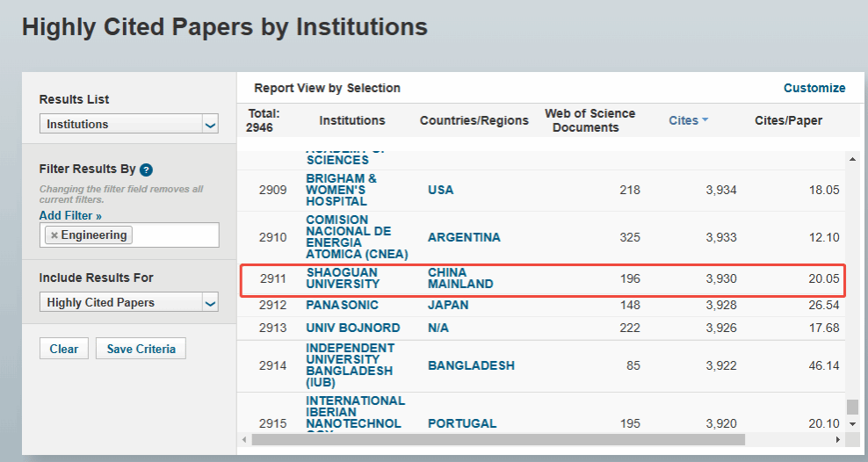Click horizontal scroll left arrow
Screen dimensions: 868x462
coord(245,439)
